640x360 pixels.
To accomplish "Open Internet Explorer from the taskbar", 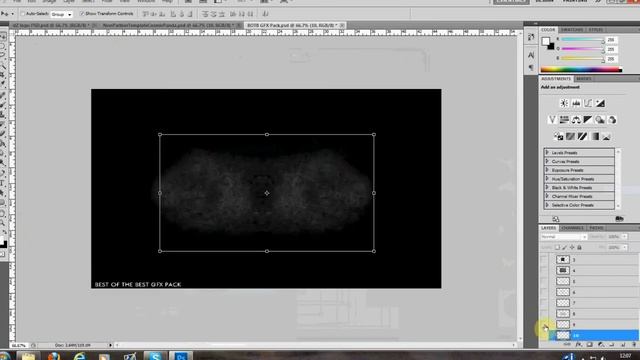I will tap(79, 356).
